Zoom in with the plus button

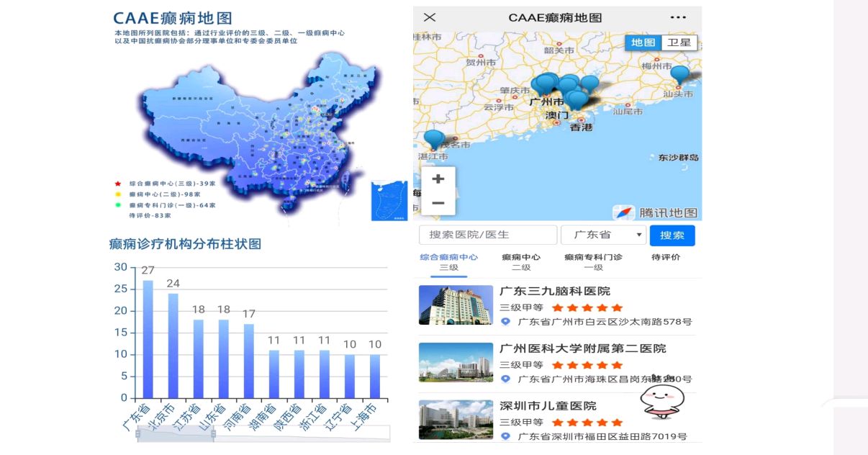[x=438, y=179]
